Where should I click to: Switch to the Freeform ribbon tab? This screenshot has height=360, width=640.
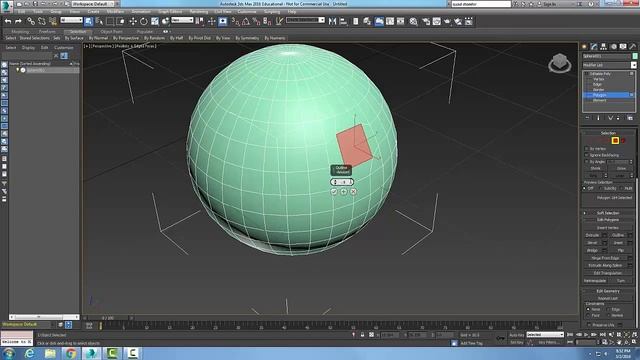pos(47,31)
